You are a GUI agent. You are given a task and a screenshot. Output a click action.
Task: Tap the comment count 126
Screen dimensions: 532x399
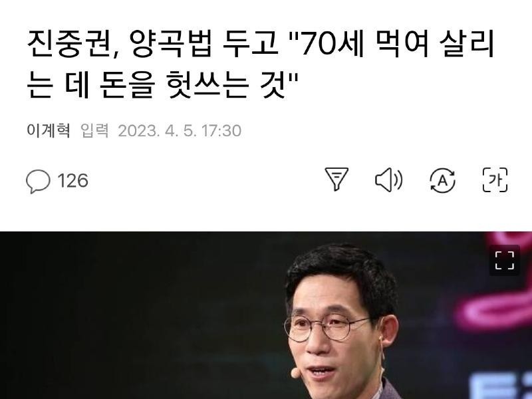pos(73,180)
